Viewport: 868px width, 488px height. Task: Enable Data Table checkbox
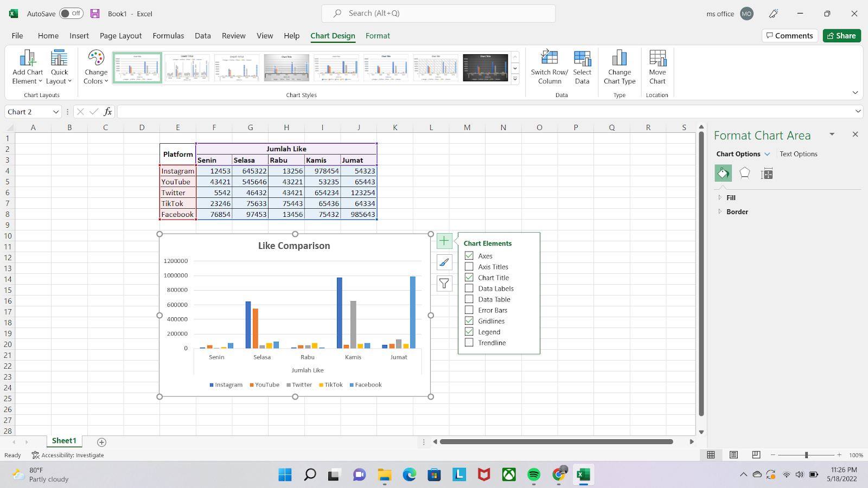coord(469,299)
